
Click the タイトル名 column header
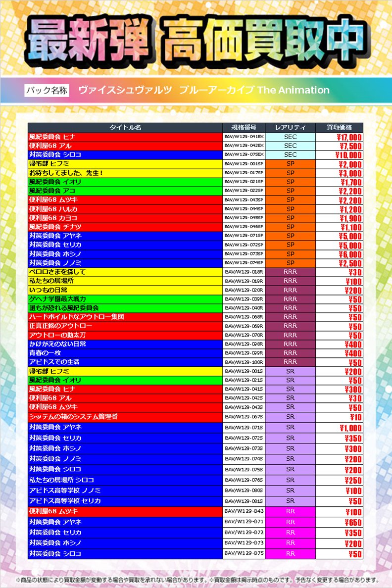coord(125,128)
